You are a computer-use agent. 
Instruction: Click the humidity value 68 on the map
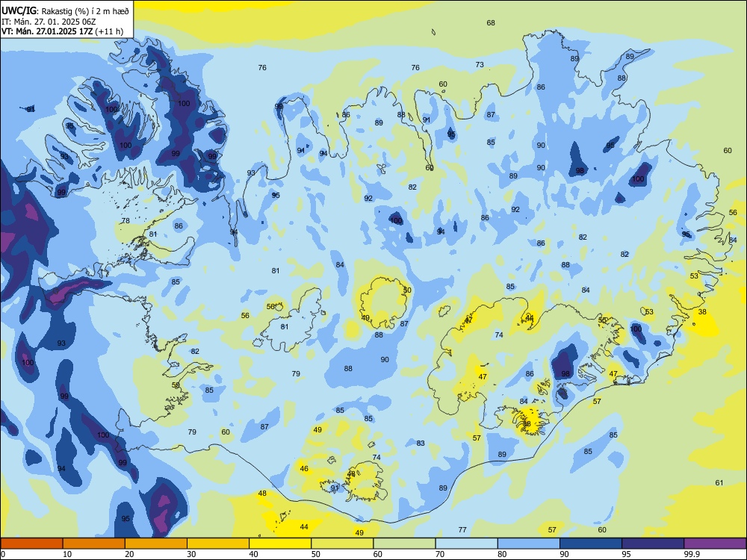coord(491,22)
